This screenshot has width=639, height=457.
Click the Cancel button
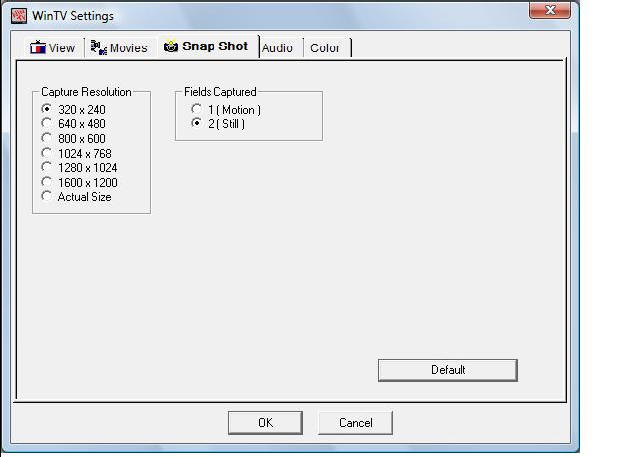point(355,423)
